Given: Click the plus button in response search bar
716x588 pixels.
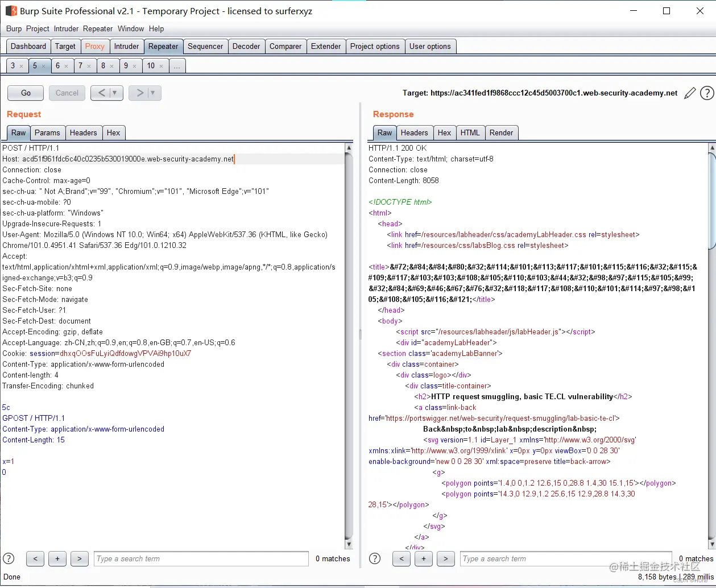Looking at the screenshot, I should click(424, 558).
